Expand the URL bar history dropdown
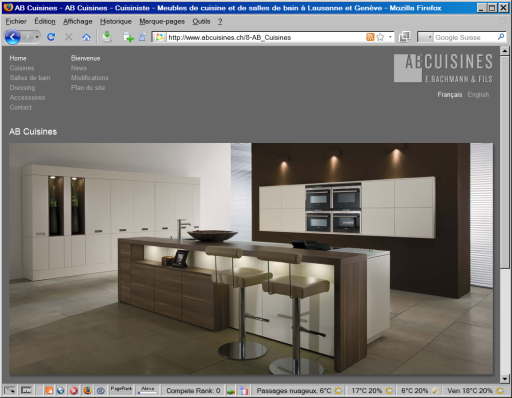The height and width of the screenshot is (398, 512). 390,37
